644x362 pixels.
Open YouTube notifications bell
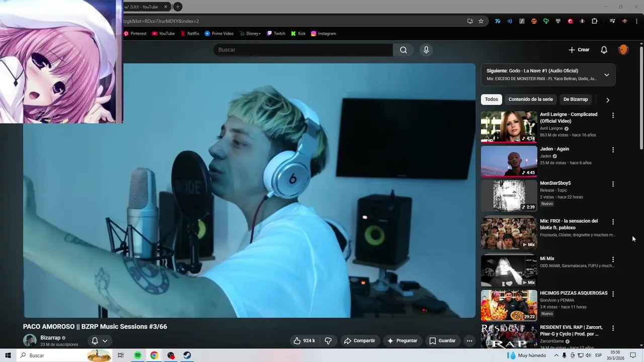[604, 50]
